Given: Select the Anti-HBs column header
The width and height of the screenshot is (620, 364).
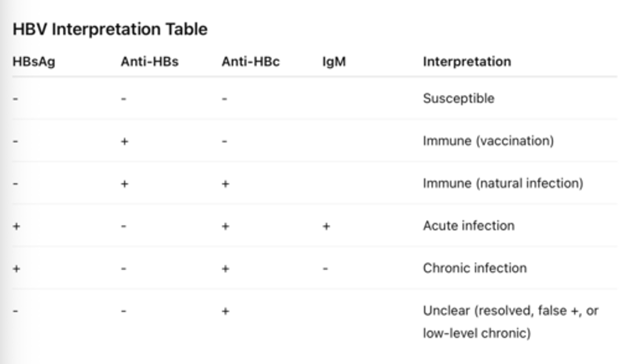Looking at the screenshot, I should (149, 62).
